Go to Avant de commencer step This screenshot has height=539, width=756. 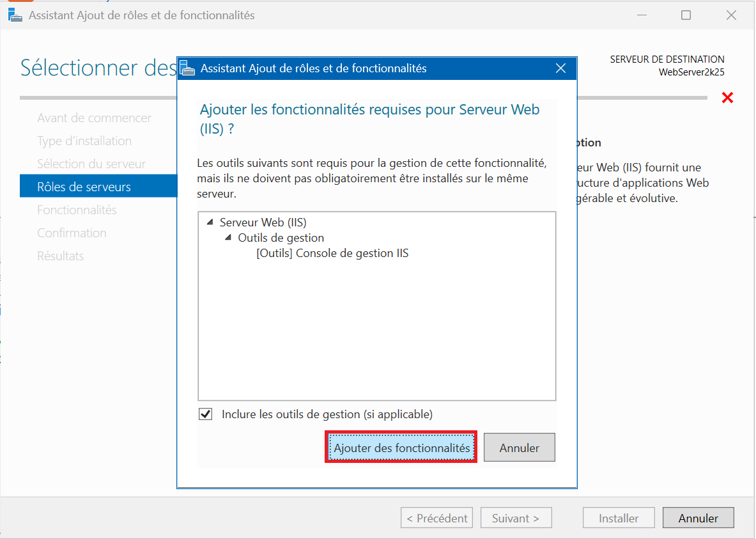coord(94,118)
